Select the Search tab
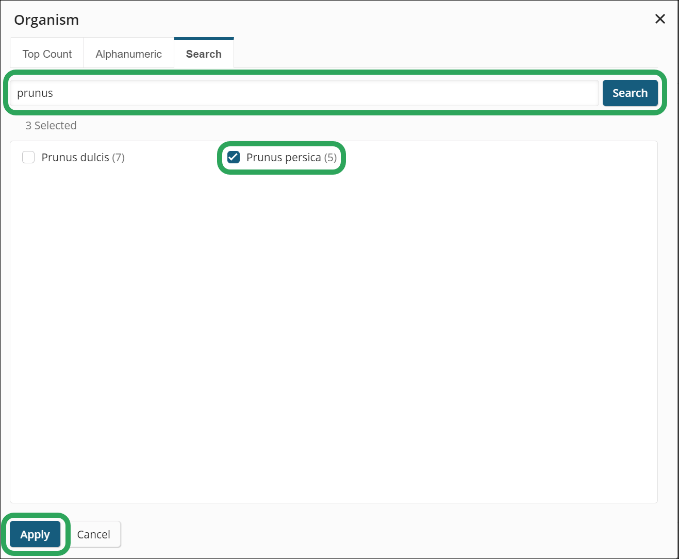This screenshot has height=559, width=679. point(204,54)
